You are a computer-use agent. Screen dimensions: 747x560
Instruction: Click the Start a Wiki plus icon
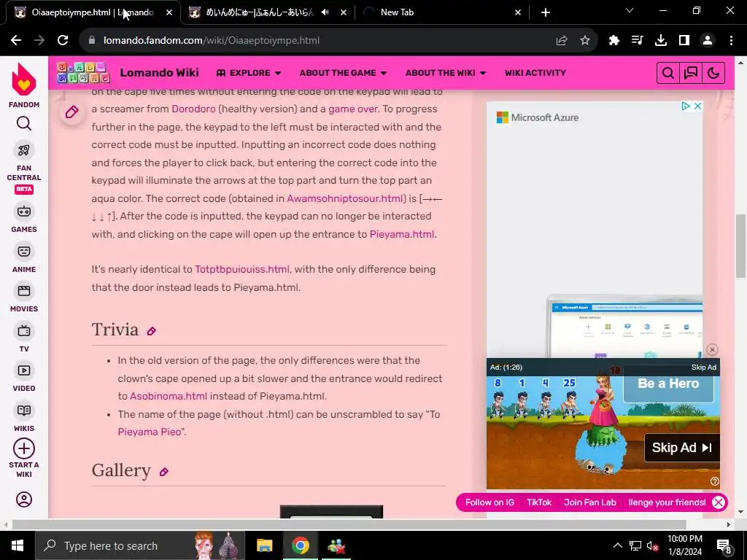[24, 448]
